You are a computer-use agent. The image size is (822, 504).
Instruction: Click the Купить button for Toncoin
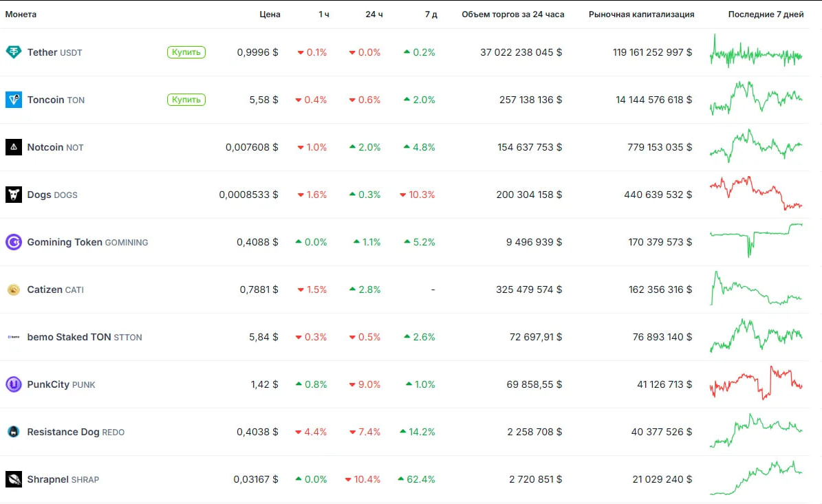point(186,100)
